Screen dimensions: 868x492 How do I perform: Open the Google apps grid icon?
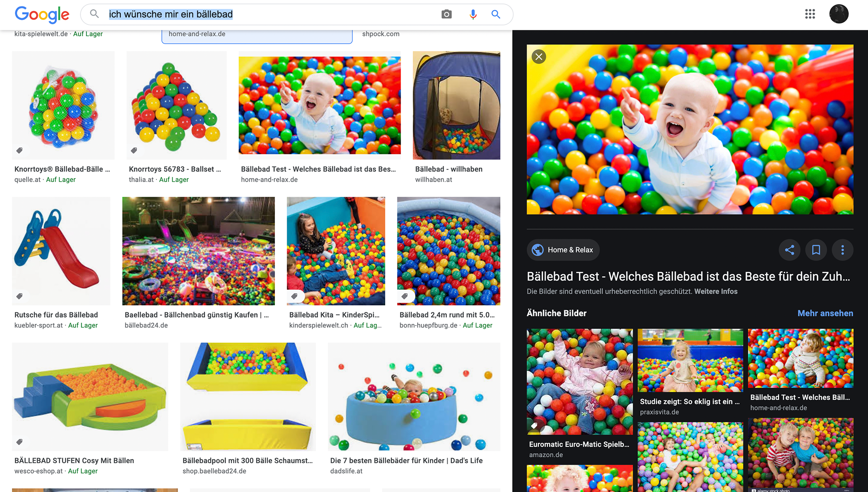810,14
